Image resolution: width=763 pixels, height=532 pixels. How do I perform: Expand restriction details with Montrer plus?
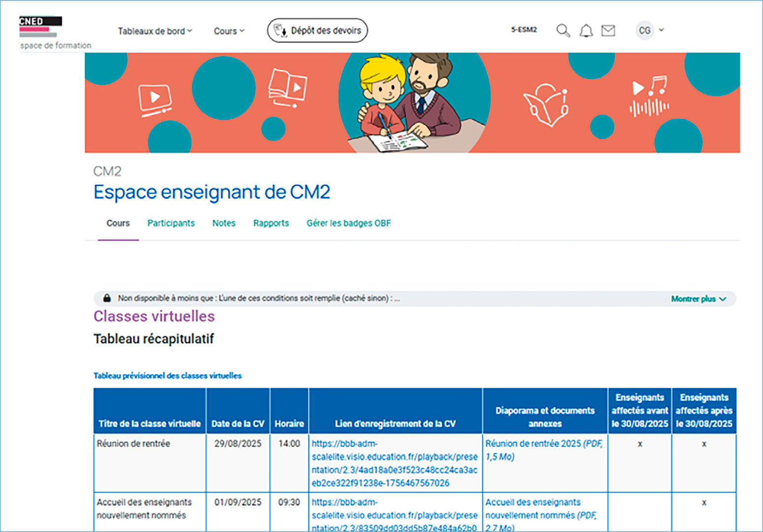(x=698, y=299)
